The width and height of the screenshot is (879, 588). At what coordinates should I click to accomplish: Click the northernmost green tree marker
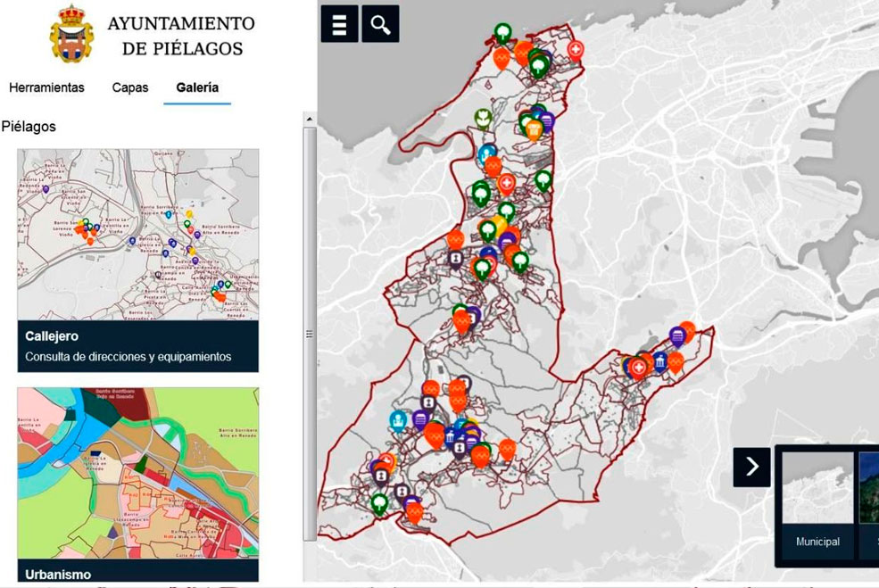coord(503,34)
